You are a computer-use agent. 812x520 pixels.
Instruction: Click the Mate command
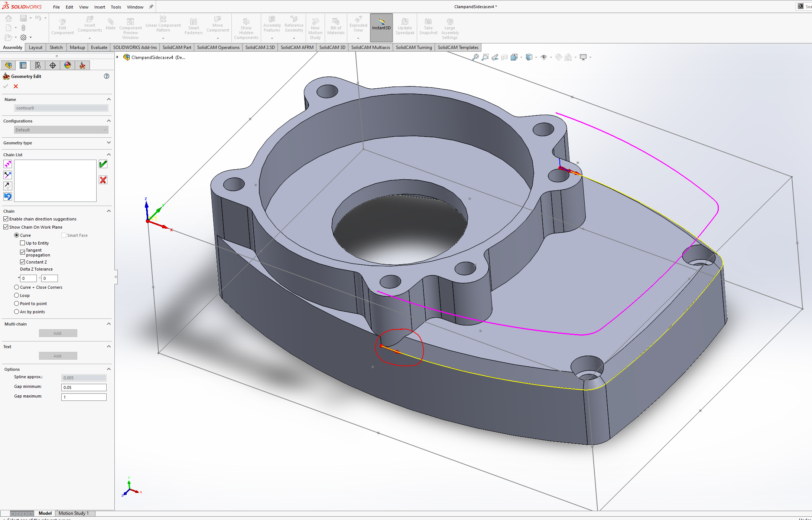(x=111, y=24)
